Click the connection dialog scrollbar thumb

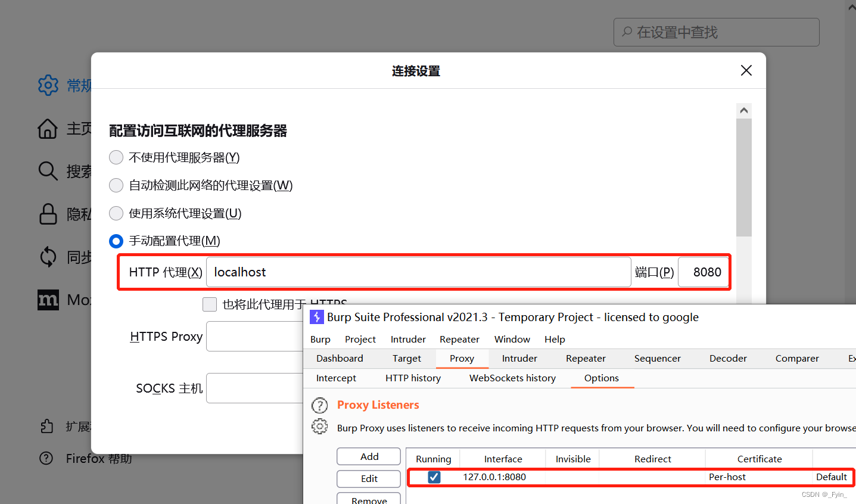click(743, 178)
